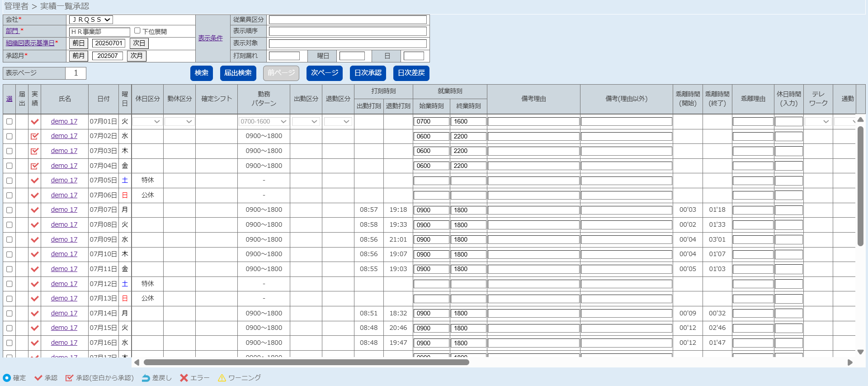Image resolution: width=868 pixels, height=386 pixels.
Task: Check the selection box for 07月01日 row
Action: (x=9, y=122)
